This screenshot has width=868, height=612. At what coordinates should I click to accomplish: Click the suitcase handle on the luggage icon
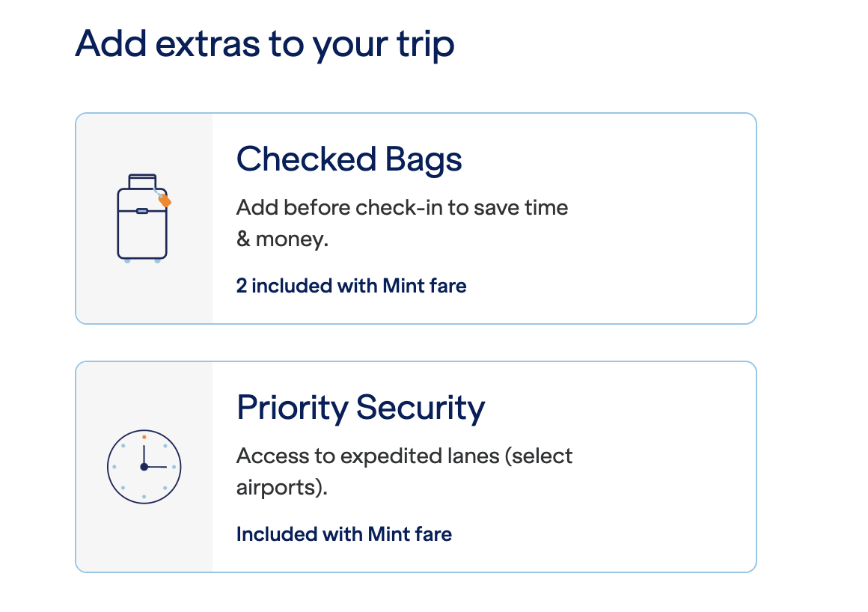142,180
